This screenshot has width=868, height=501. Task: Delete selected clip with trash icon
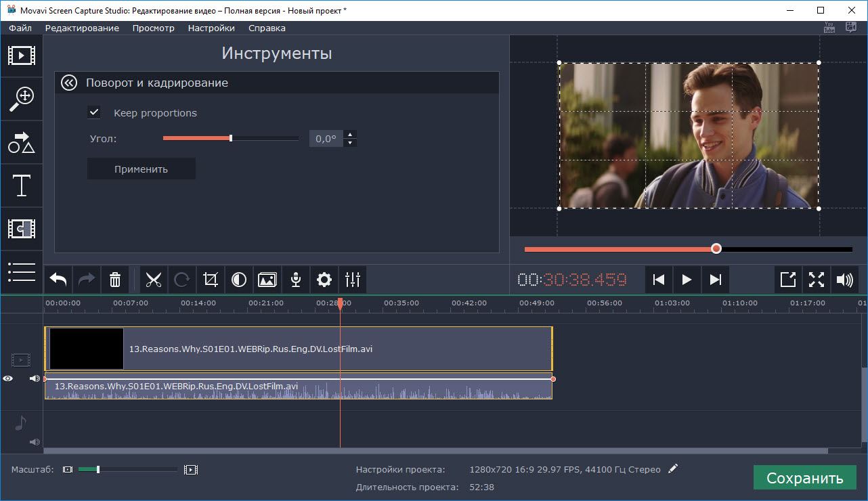[115, 280]
